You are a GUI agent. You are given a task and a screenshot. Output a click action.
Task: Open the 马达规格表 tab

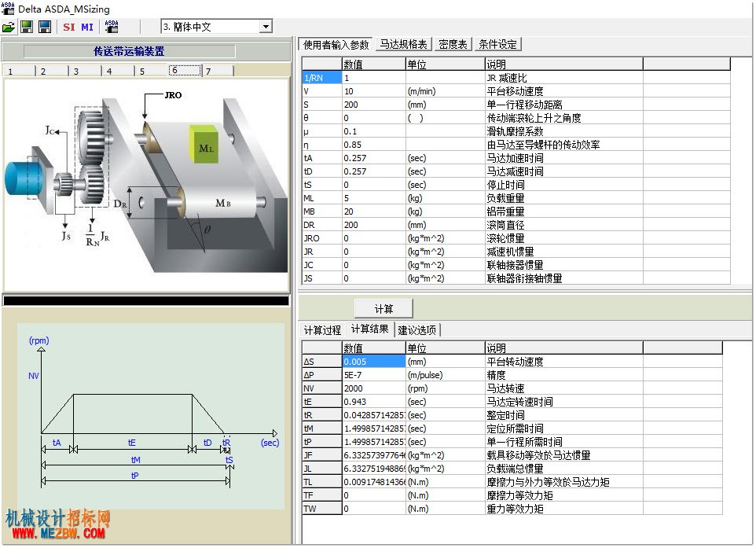click(x=404, y=44)
